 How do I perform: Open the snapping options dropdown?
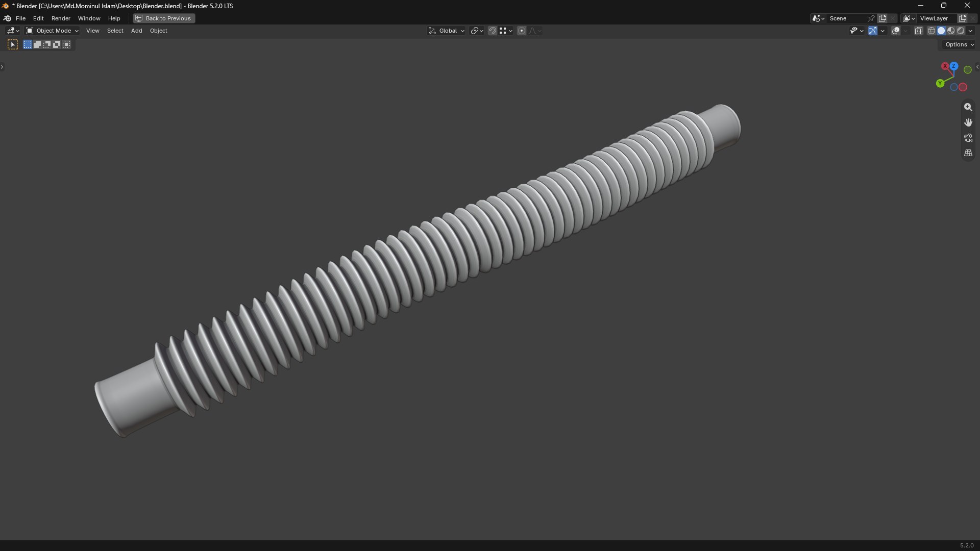click(x=506, y=31)
